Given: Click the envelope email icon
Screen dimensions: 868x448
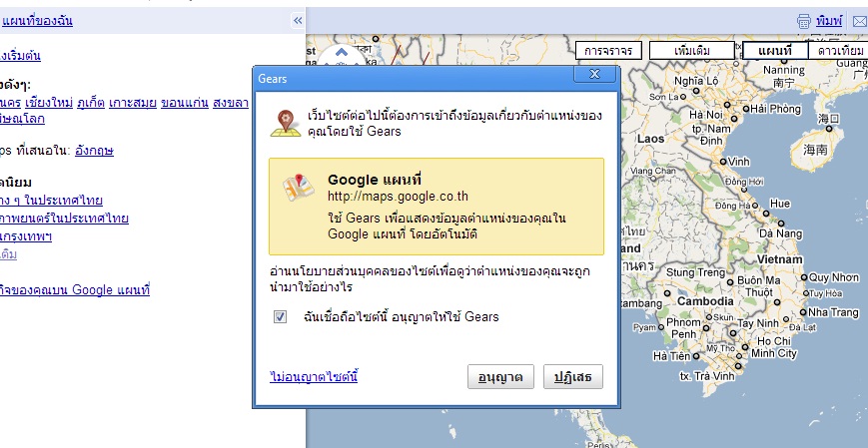Looking at the screenshot, I should [x=860, y=22].
